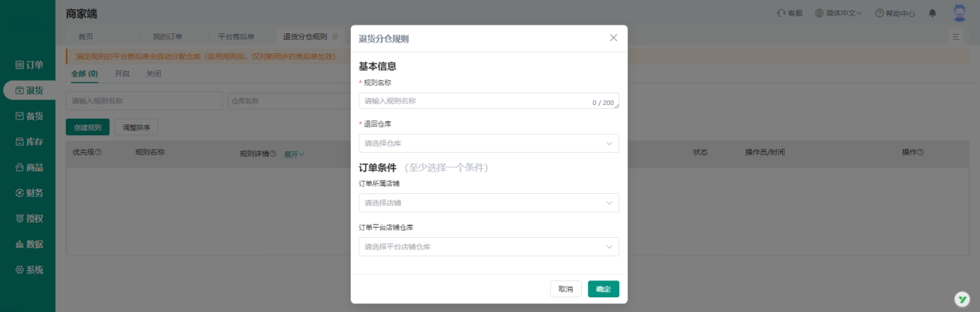
Task: Click the 客服 headset icon
Action: pos(781,13)
